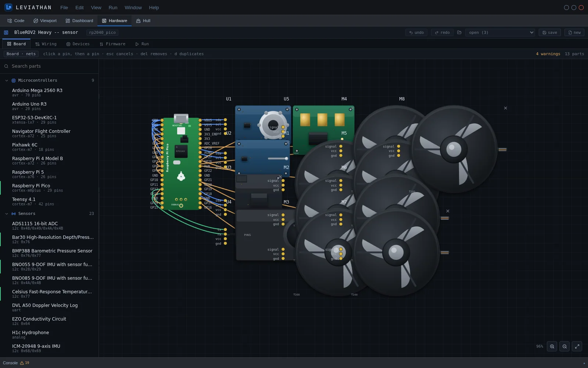588x368 pixels.
Task: Select Arduino Mega 2560 R3 in parts list
Action: point(49,92)
